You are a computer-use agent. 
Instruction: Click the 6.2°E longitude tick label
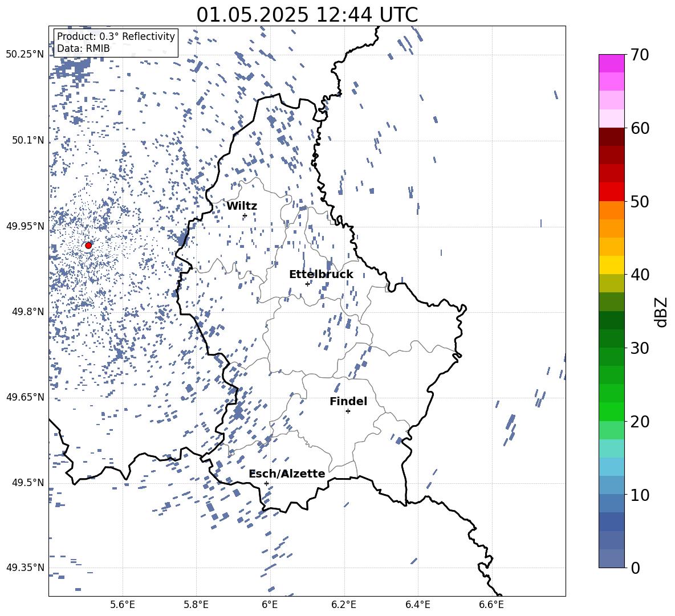point(344,605)
